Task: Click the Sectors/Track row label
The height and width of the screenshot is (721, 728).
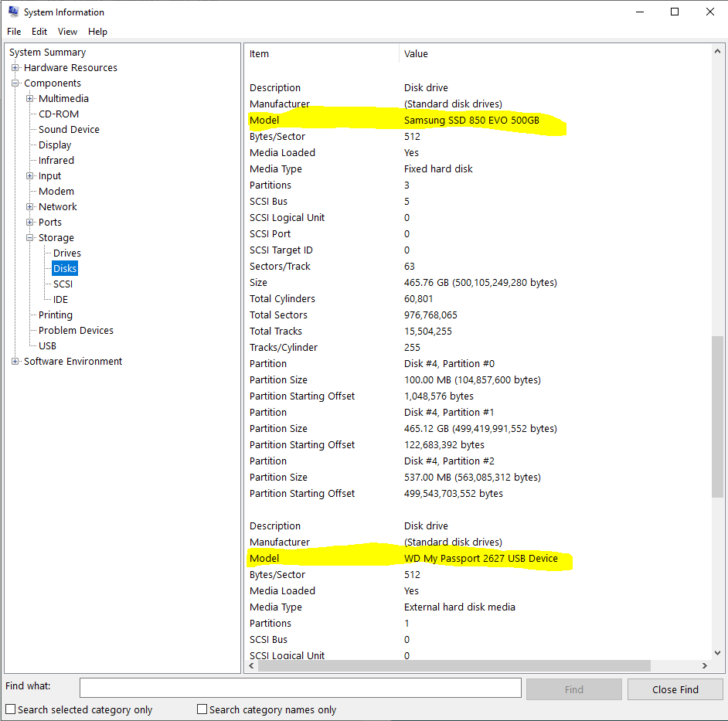Action: point(280,267)
